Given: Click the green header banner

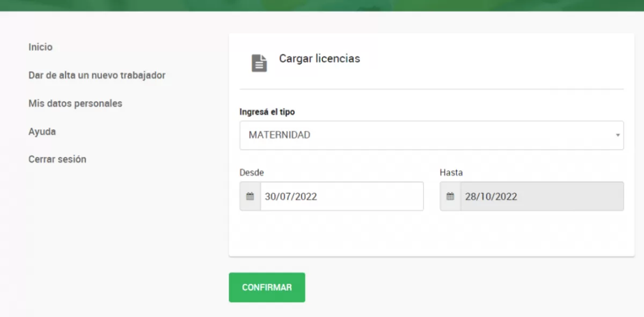Looking at the screenshot, I should coord(322,5).
